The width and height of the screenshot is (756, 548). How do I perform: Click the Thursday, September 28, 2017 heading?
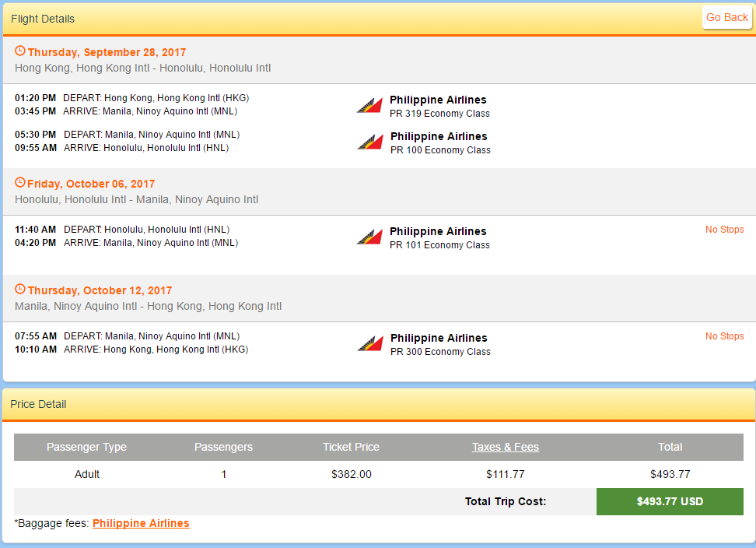(107, 52)
